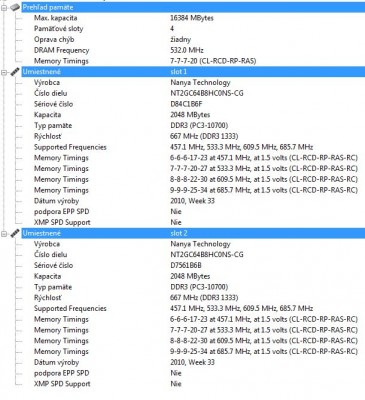Select the Max. kapacita row

pos(193,18)
